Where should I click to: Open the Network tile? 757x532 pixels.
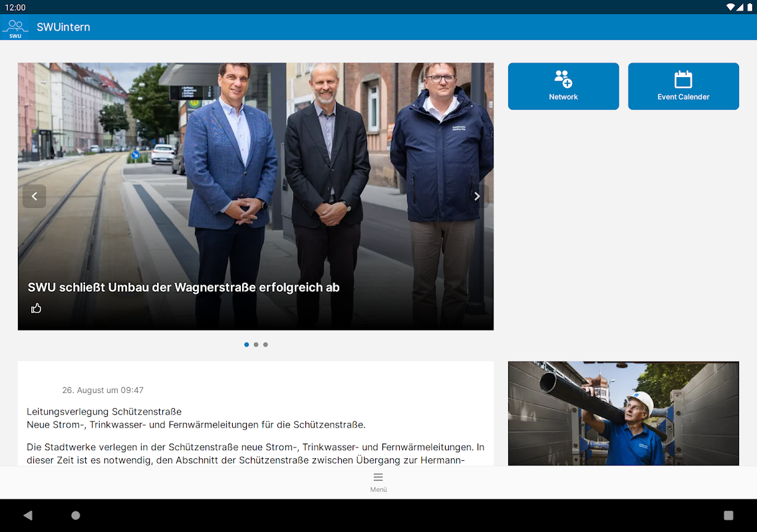(x=563, y=86)
